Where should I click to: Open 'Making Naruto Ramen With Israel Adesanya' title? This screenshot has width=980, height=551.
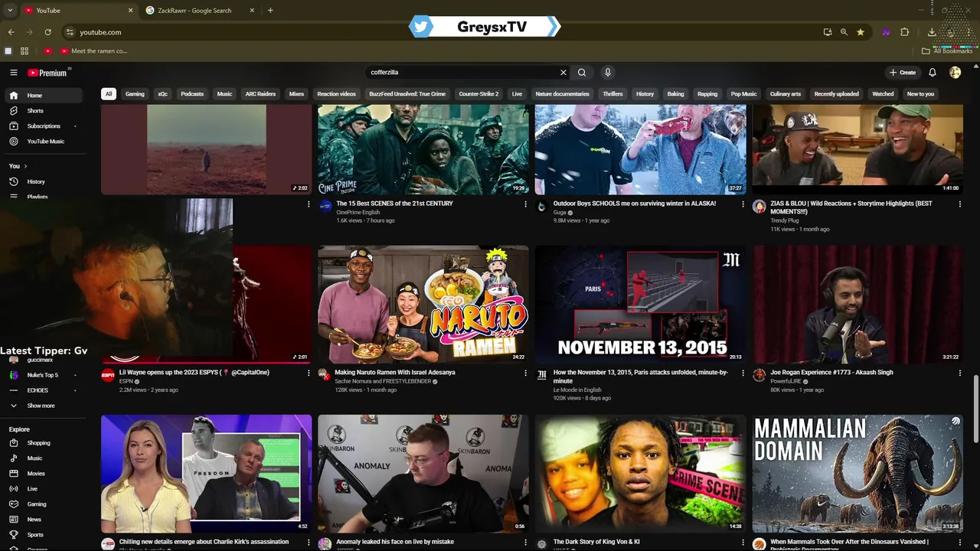point(395,373)
